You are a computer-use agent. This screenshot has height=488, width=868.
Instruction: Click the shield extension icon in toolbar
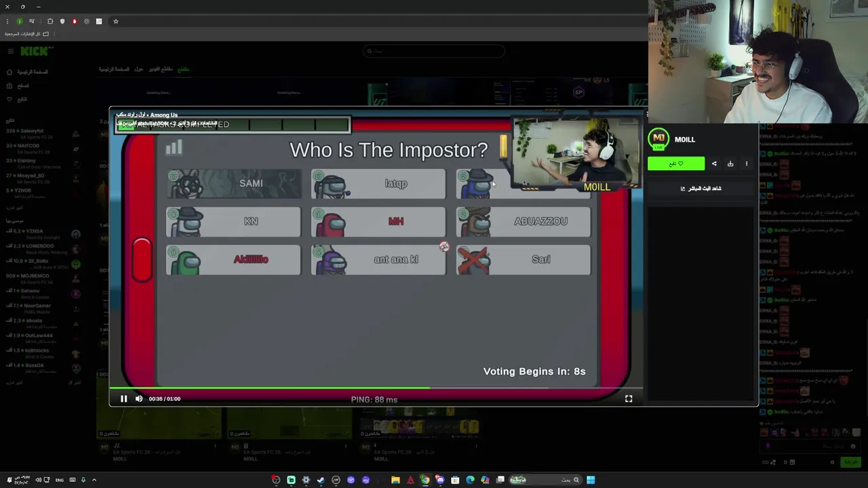pyautogui.click(x=62, y=21)
